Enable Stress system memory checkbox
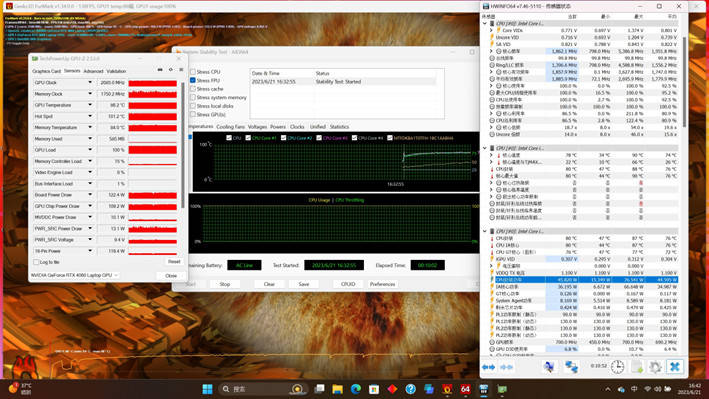709x399 pixels. [193, 97]
